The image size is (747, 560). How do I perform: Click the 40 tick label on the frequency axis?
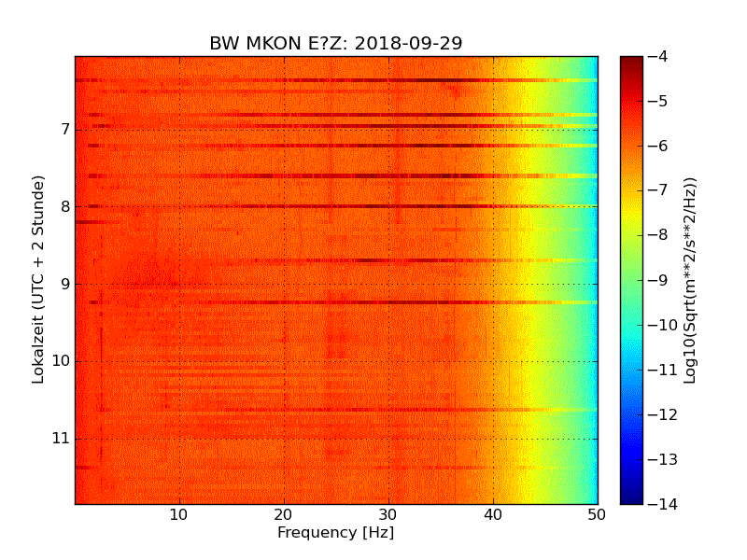[493, 515]
